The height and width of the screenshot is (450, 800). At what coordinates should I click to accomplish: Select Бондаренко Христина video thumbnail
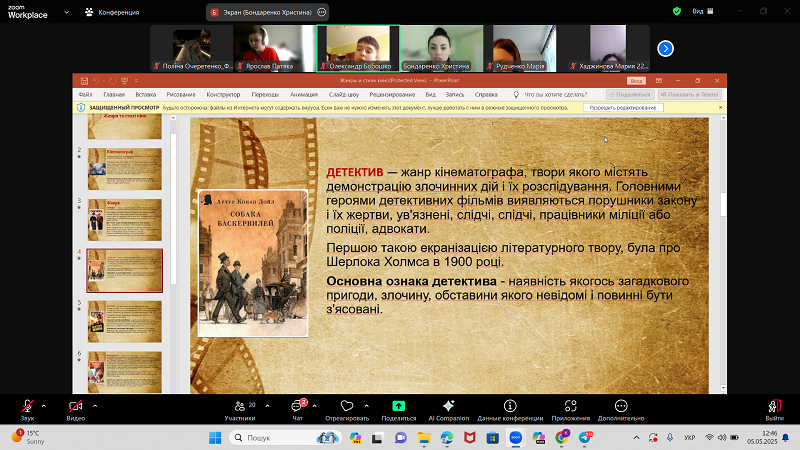point(441,48)
